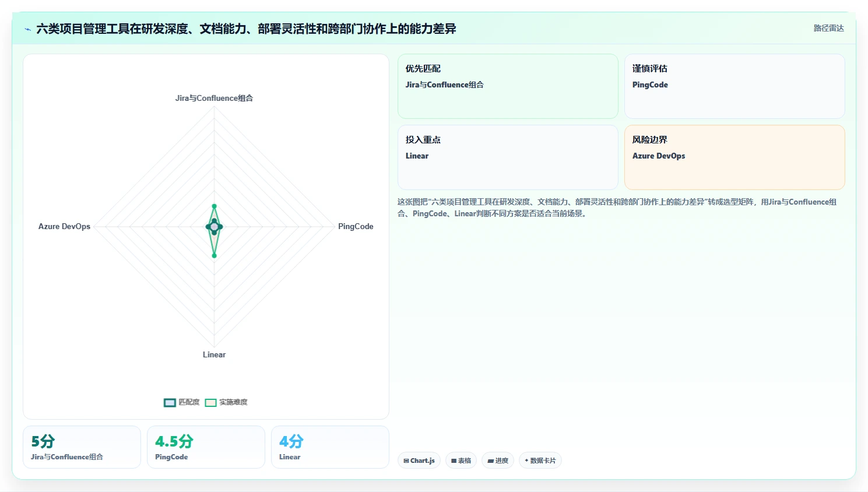The height and width of the screenshot is (492, 868).
Task: Toggle the 实施难度 legend item
Action: point(226,402)
